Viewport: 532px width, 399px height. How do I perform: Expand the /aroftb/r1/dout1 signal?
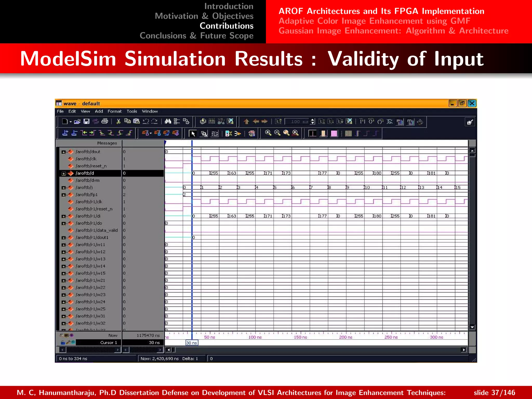tap(63, 238)
